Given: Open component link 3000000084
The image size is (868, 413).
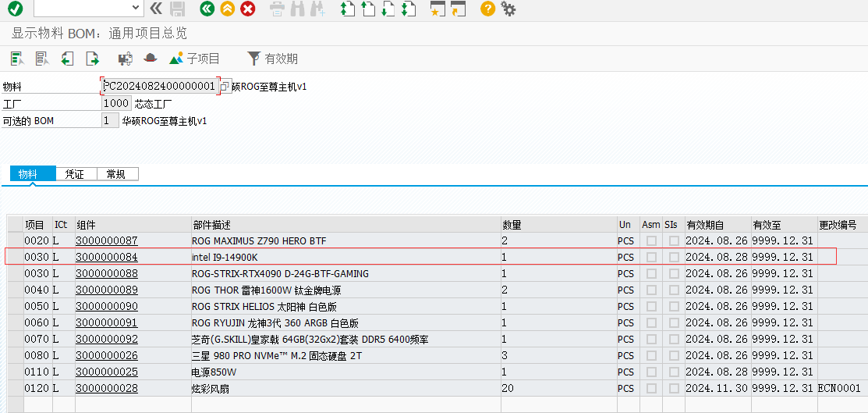Looking at the screenshot, I should (x=107, y=257).
